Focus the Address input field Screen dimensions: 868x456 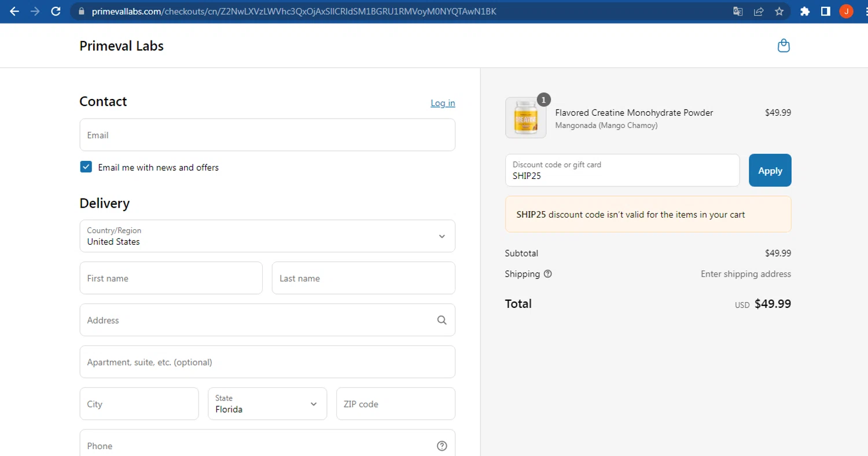point(267,320)
